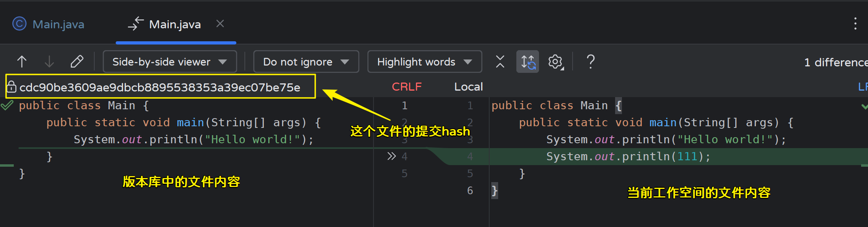Open the Side-by-side viewer dropdown
Screen dimensions: 868x227
(170, 62)
